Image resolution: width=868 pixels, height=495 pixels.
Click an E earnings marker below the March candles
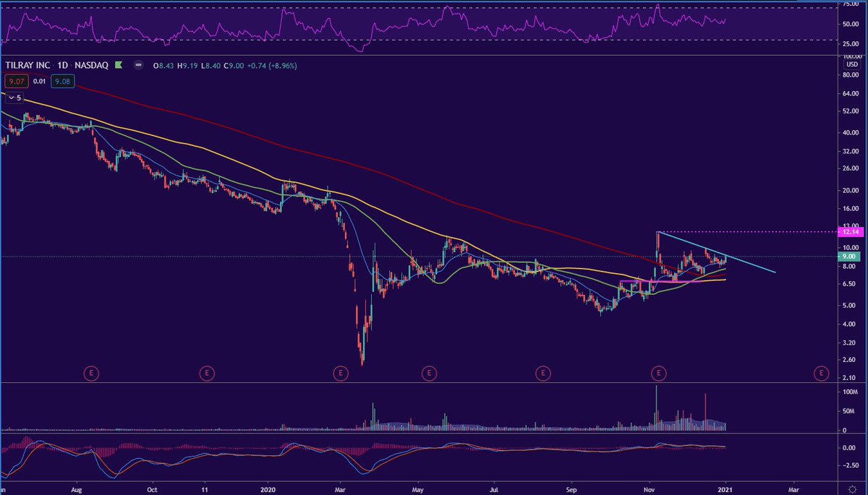point(341,374)
